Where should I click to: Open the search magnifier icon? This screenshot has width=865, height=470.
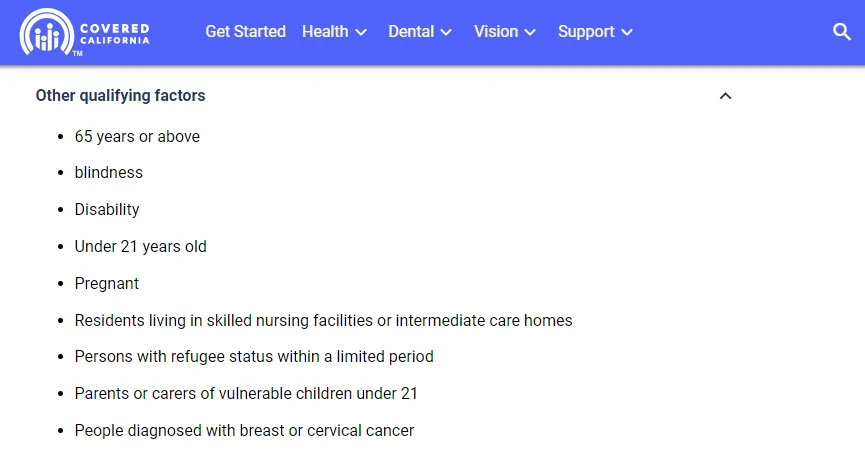(x=841, y=32)
